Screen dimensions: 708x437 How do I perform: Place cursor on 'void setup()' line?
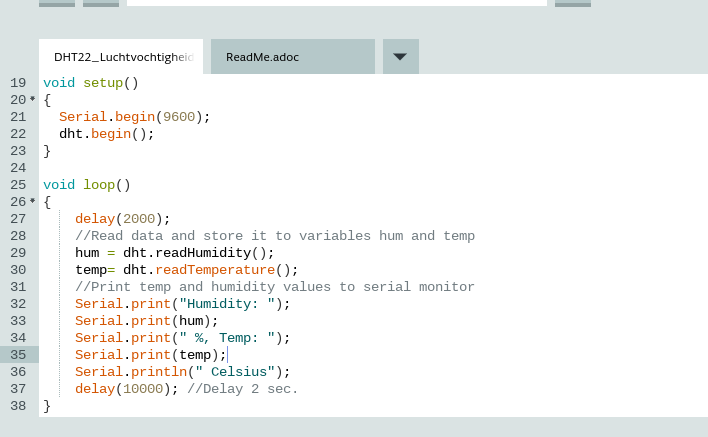point(91,83)
